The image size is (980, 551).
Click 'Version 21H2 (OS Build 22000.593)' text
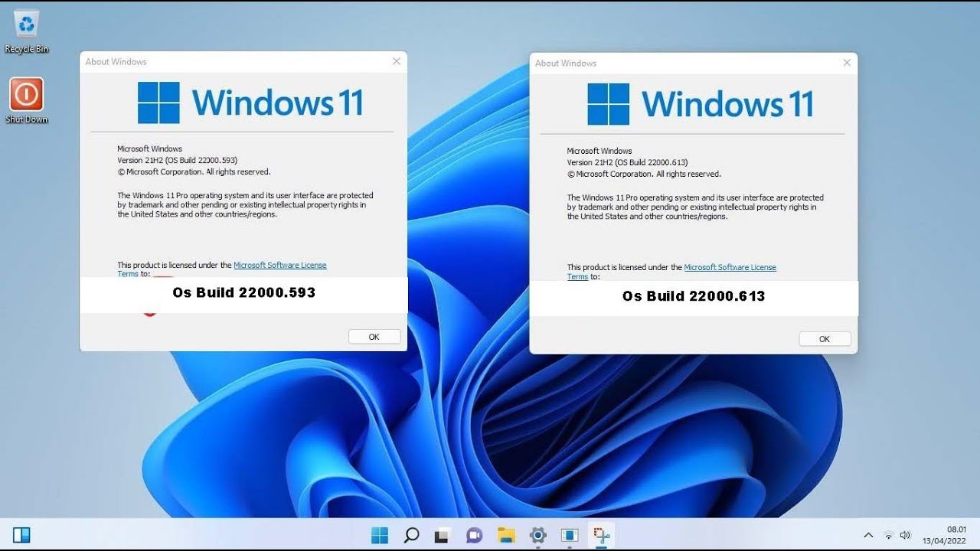tap(178, 161)
